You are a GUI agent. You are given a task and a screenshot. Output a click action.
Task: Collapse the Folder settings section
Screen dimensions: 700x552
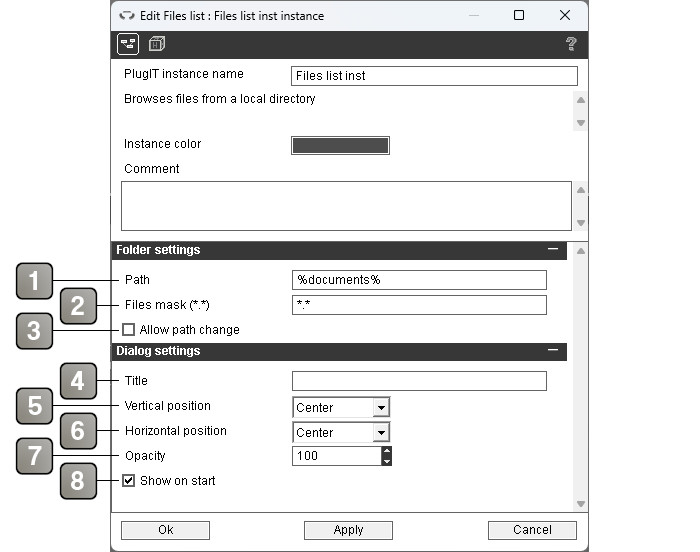553,249
